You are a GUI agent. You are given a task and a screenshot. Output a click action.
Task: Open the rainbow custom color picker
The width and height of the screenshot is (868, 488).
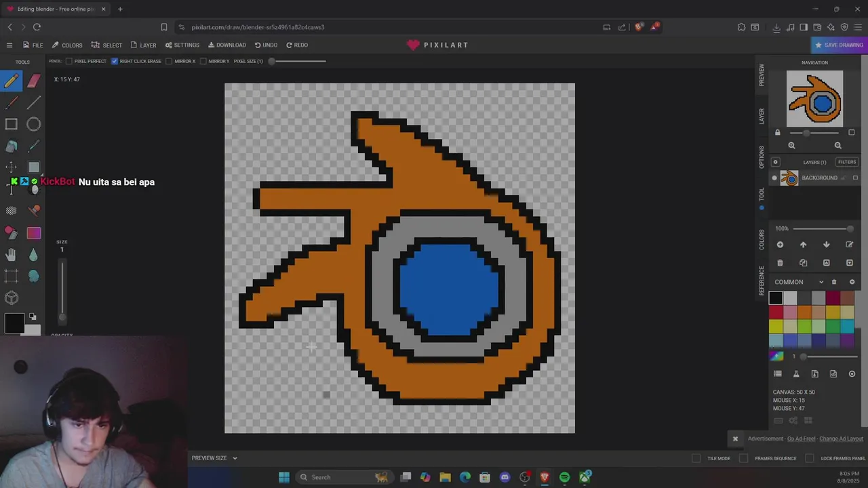[x=777, y=357]
